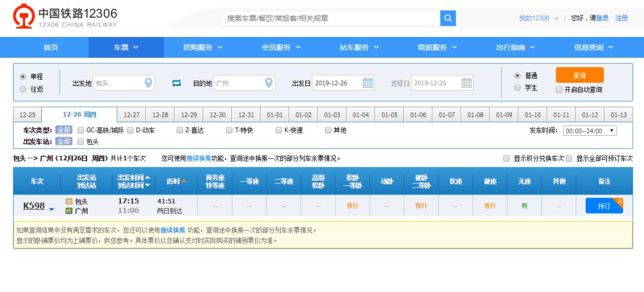The height and width of the screenshot is (292, 644).
Task: Select 单程 one-way radio button
Action: (x=23, y=76)
